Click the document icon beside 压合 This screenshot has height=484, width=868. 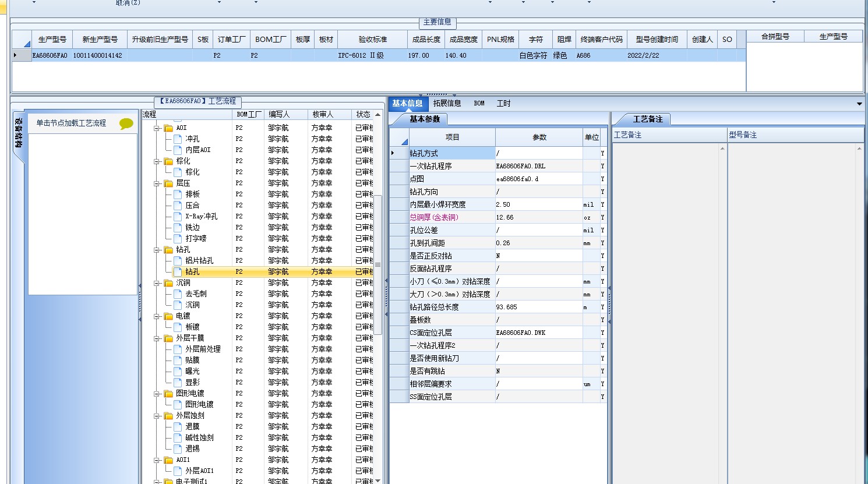pos(178,205)
